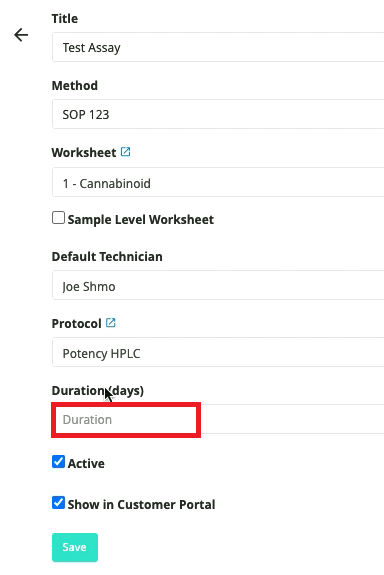Open the Worksheet external link icon
Image resolution: width=384 pixels, height=575 pixels.
tap(125, 152)
